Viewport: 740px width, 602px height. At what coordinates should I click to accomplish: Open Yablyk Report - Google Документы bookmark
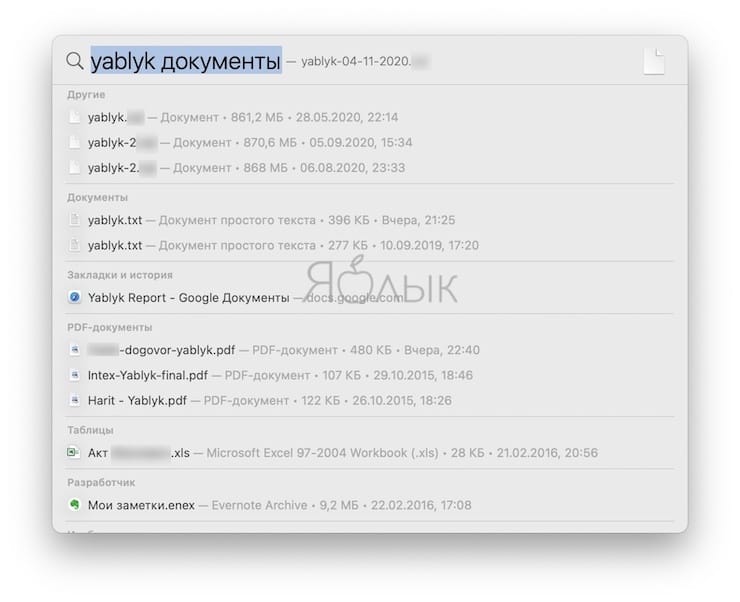point(370,298)
